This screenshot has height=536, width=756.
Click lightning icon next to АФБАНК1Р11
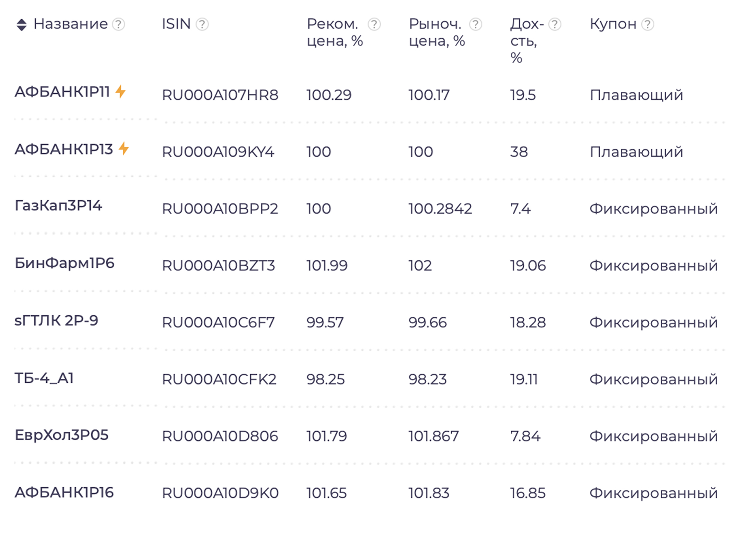coord(121,92)
